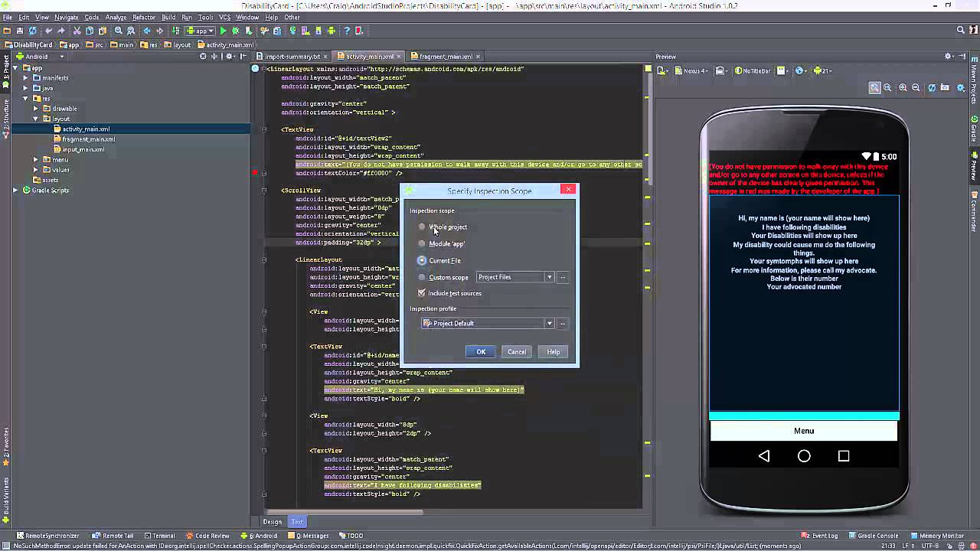Click the Save All toolbar icon

pos(20,31)
